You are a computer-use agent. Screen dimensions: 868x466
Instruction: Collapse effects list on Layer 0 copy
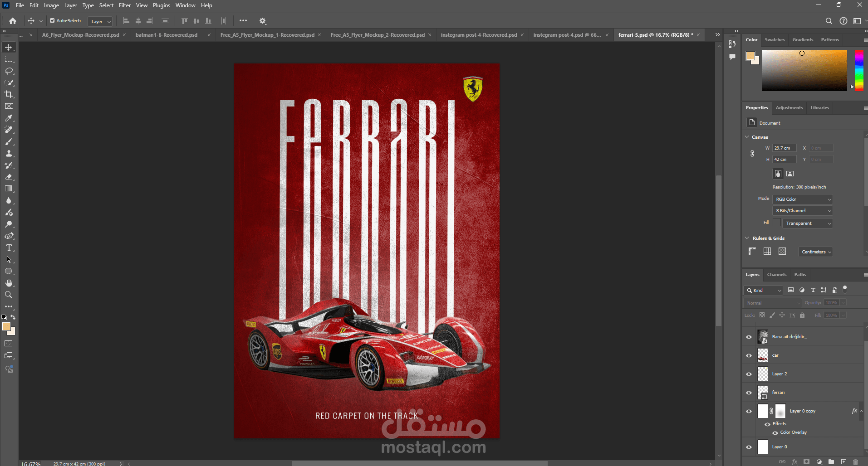[861, 411]
